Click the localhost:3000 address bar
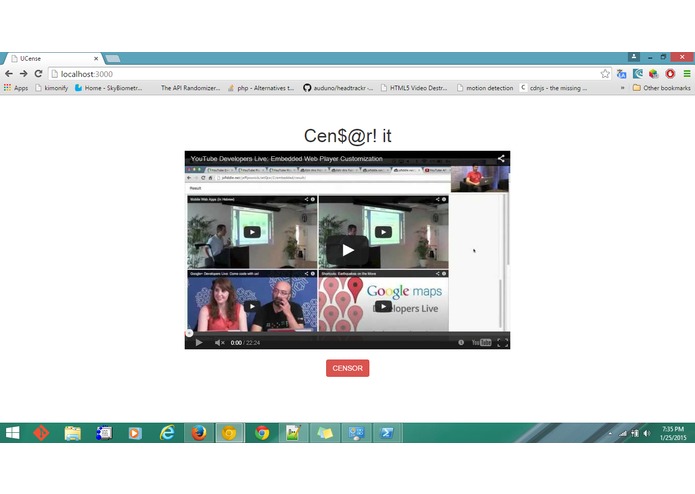The image size is (695, 494). [x=330, y=74]
